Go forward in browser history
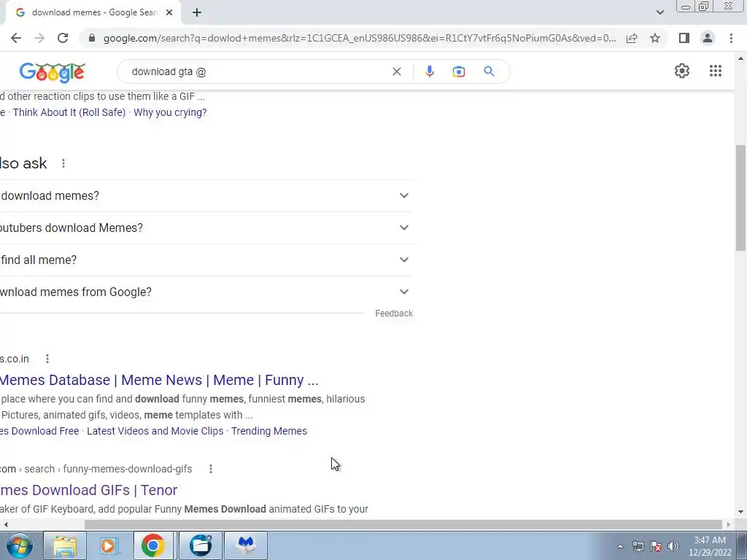This screenshot has height=560, width=747. (39, 38)
